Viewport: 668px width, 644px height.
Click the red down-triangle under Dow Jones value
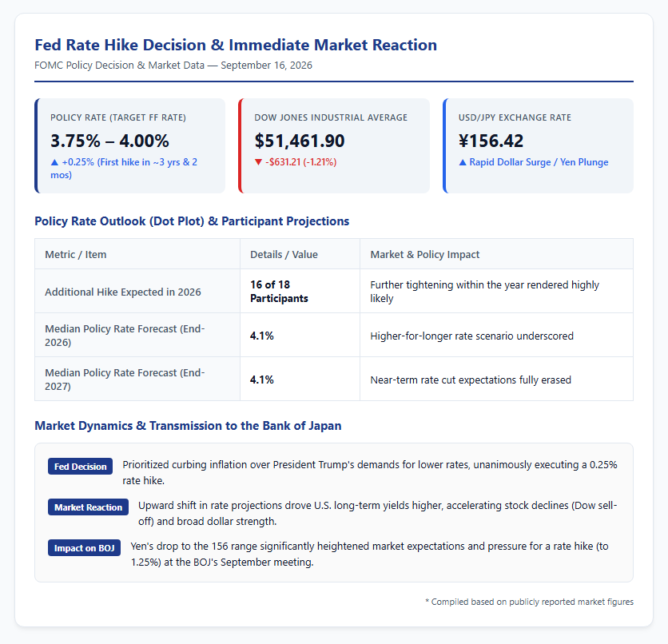pos(258,162)
